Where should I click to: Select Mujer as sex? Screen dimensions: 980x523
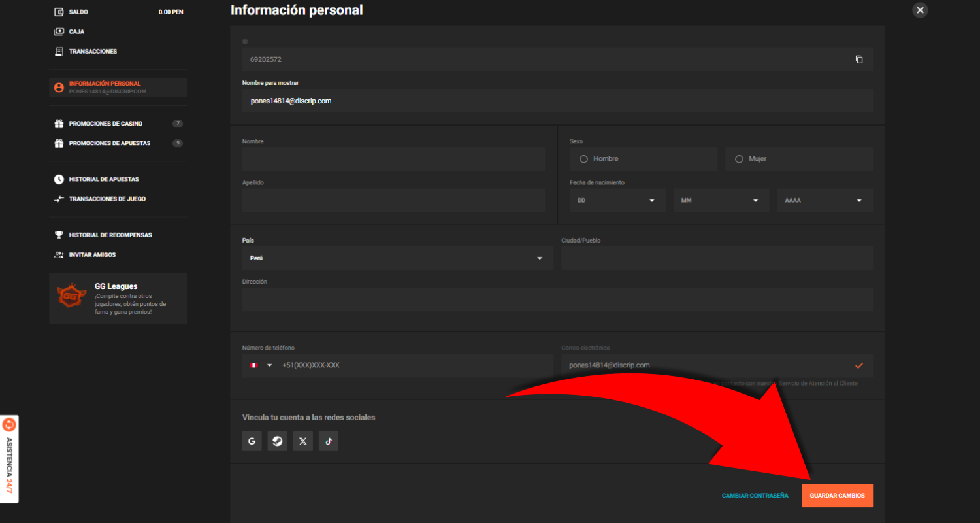point(740,159)
